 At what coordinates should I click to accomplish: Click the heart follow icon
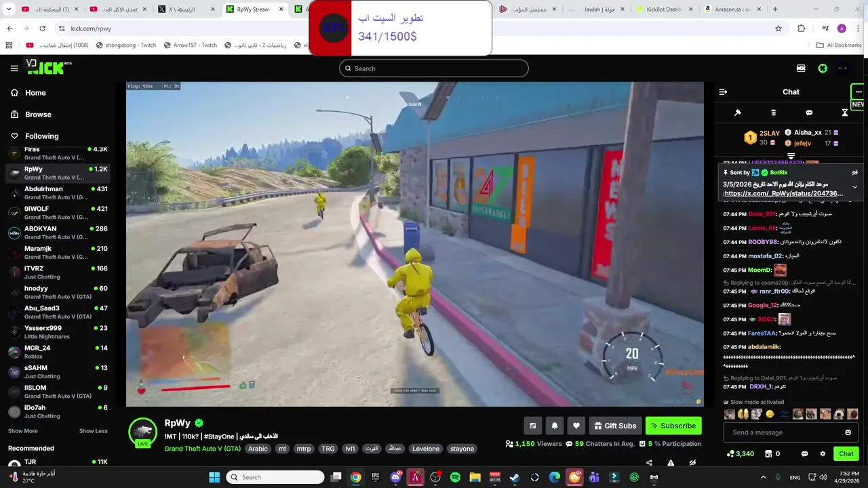point(576,426)
